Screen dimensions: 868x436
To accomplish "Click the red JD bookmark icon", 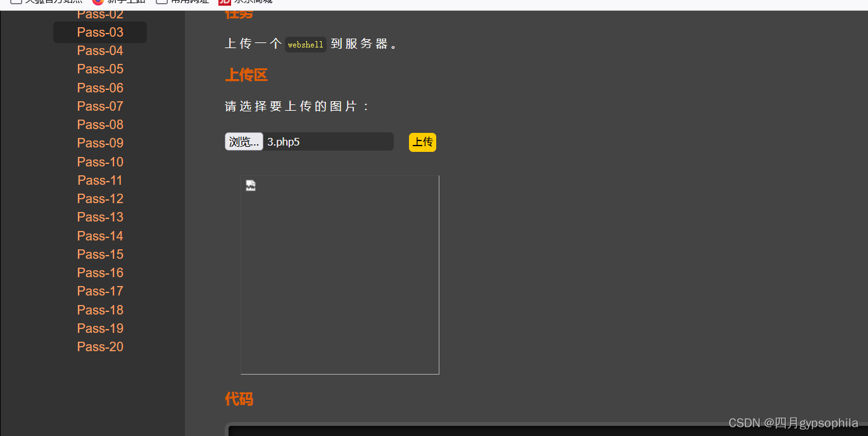I will pyautogui.click(x=225, y=3).
